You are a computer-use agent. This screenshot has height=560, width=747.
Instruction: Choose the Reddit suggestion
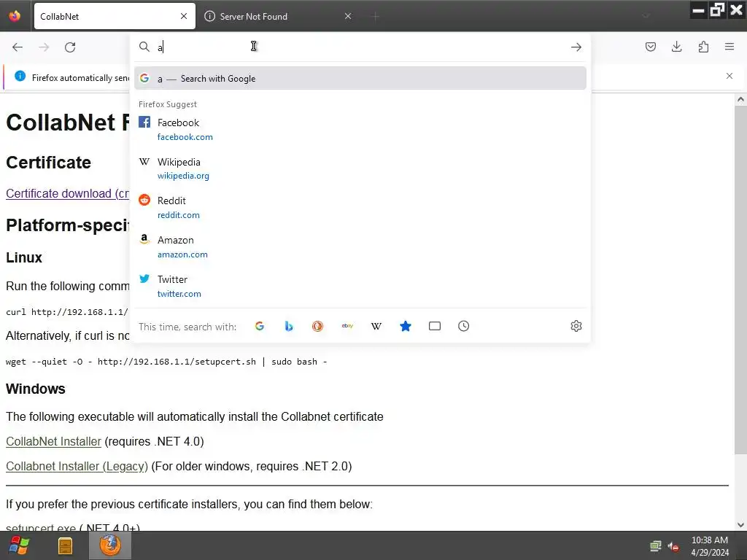pos(360,208)
